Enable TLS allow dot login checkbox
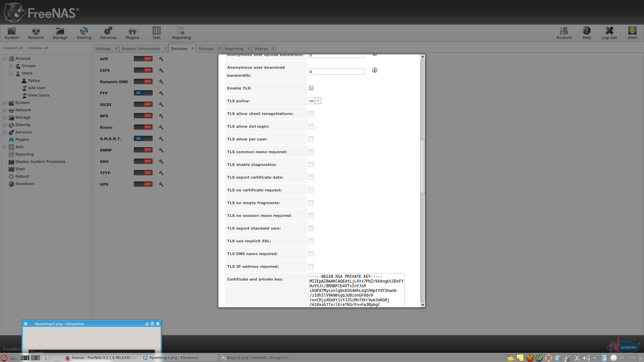Viewport: 644px width, 362px height. coord(311,126)
